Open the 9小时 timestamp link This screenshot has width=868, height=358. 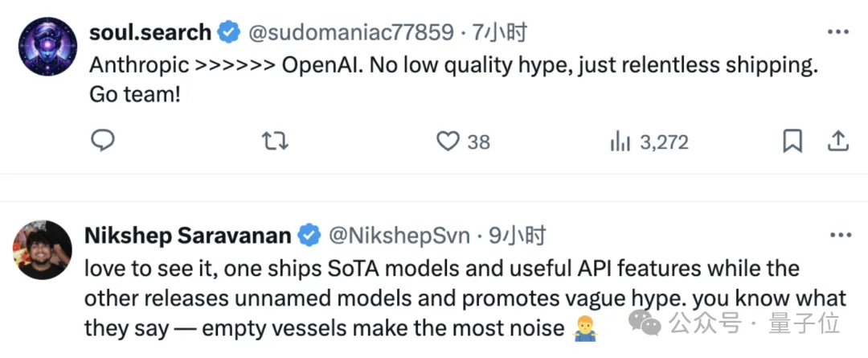click(518, 236)
